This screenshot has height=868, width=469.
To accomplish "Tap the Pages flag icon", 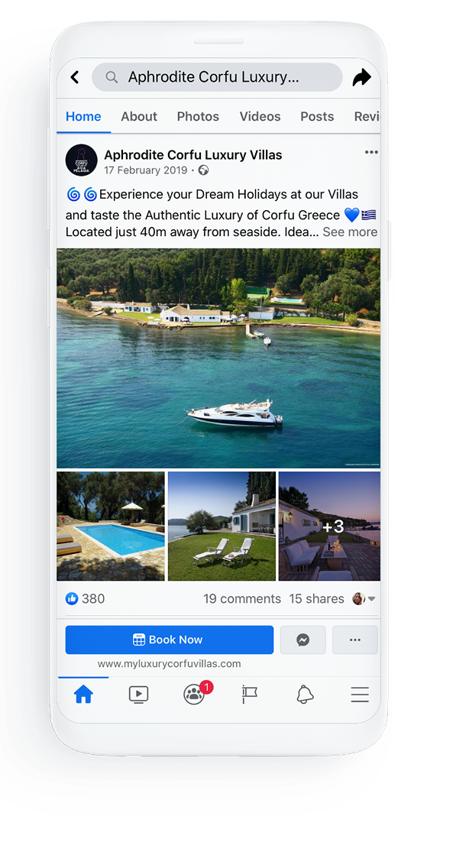I will (250, 695).
